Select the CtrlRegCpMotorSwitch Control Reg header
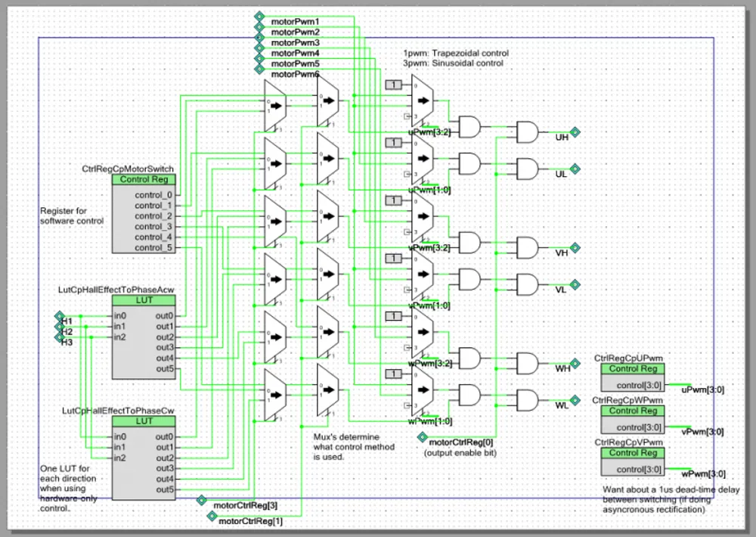Viewport: 756px width, 537px height. pyautogui.click(x=144, y=179)
